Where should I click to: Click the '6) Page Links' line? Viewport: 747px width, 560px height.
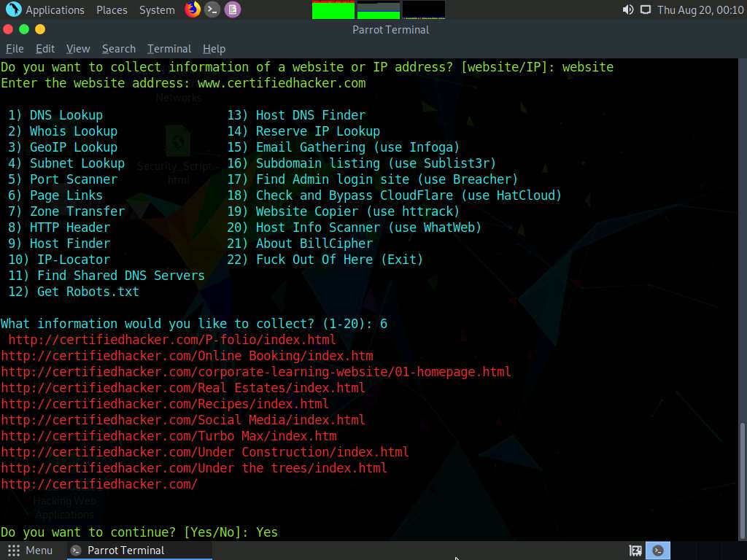pos(55,195)
